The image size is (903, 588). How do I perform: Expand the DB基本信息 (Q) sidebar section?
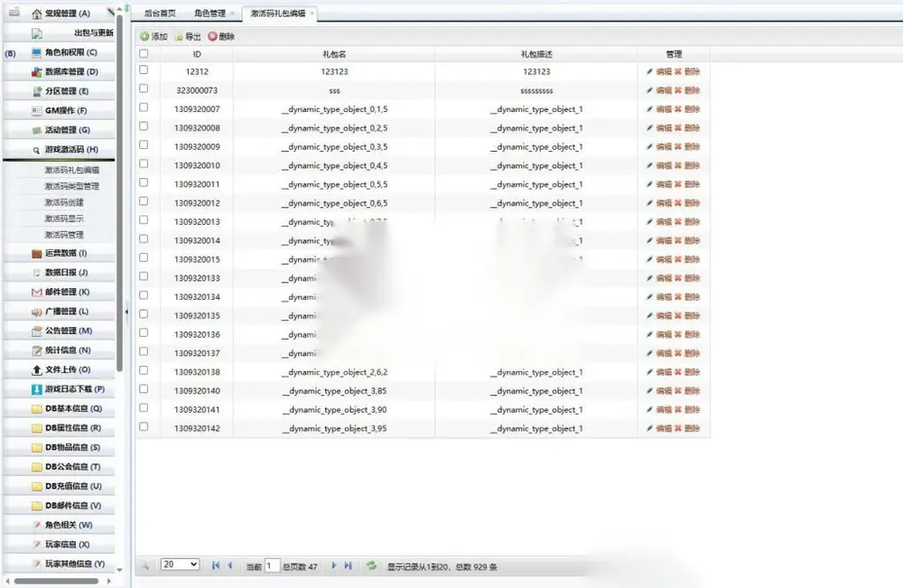point(60,408)
